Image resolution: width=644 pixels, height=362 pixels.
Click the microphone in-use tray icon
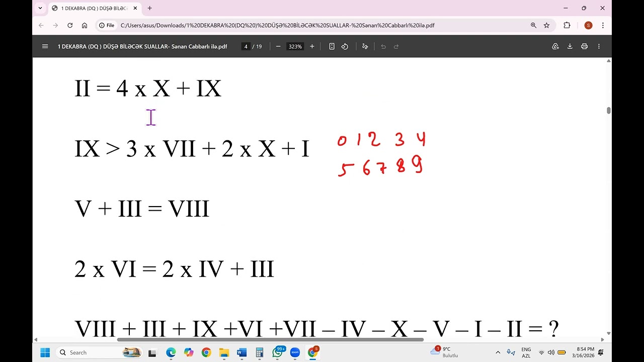511,352
